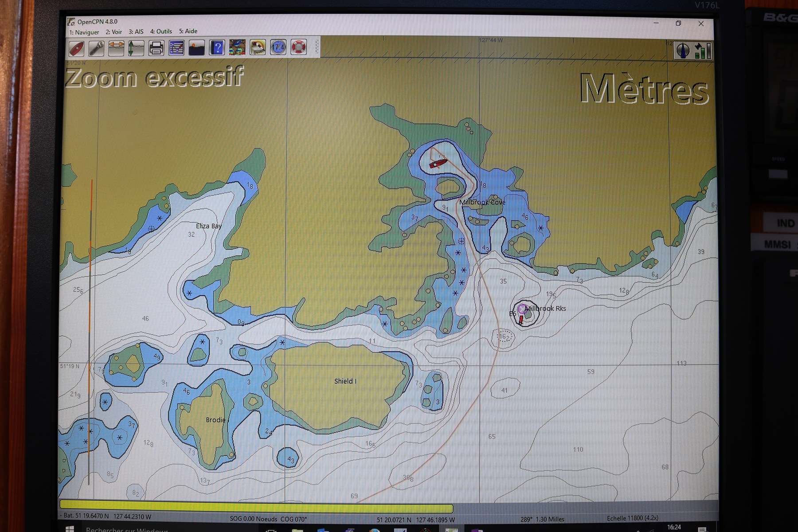
Task: Print the chart using the printer icon
Action: point(156,48)
